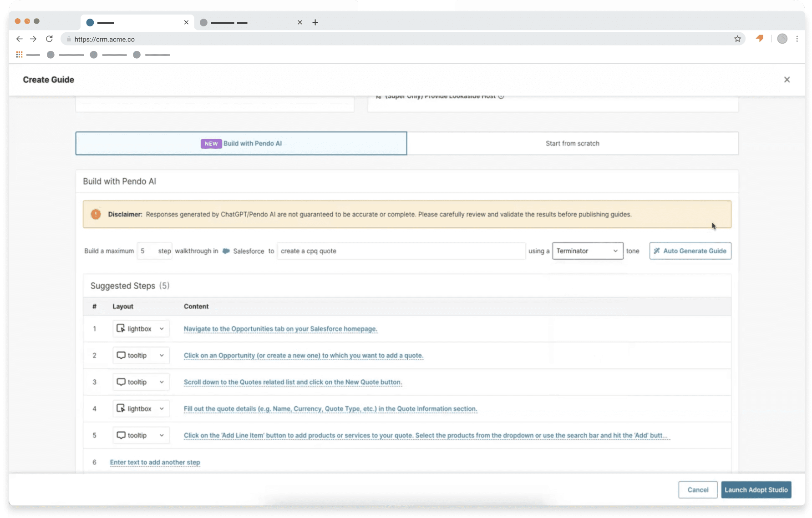This screenshot has height=518, width=812.
Task: Open a new browser tab with the plus icon
Action: [x=315, y=22]
